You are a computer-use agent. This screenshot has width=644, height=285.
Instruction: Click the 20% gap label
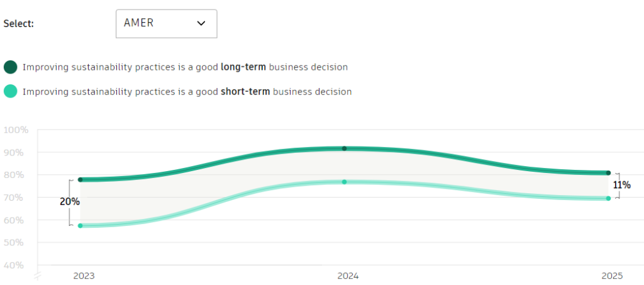(x=70, y=202)
